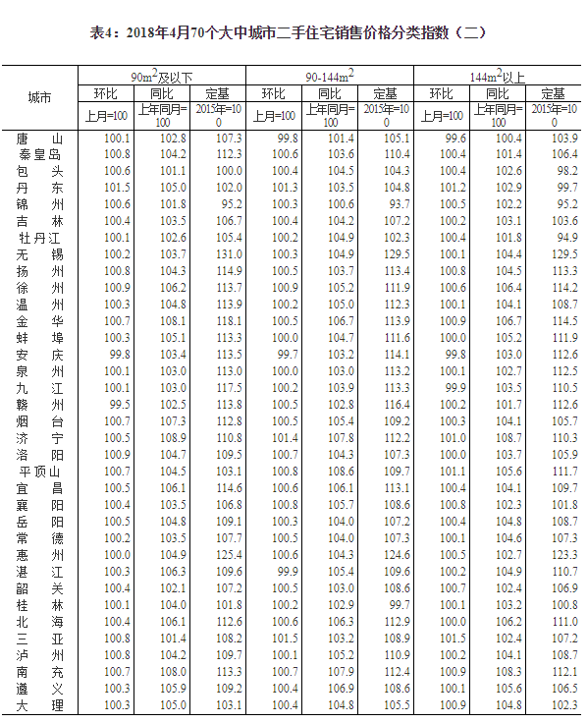Click the 144m²以上 group header
The height and width of the screenshot is (723, 588).
[498, 76]
